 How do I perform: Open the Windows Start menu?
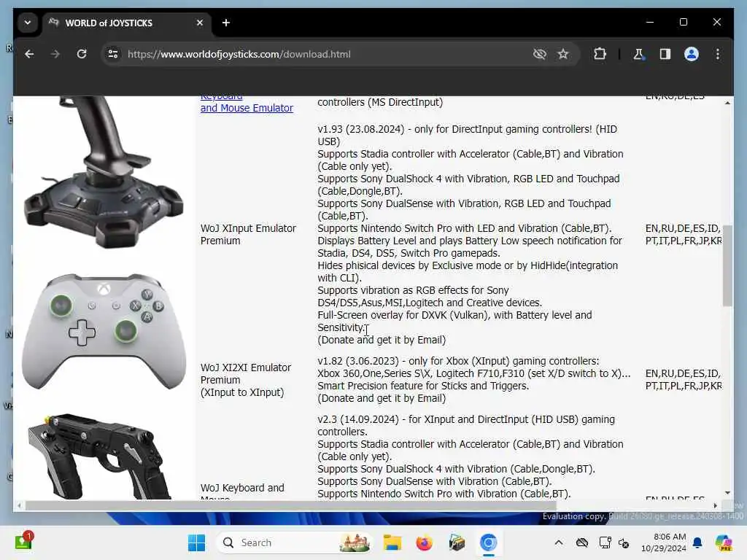click(x=196, y=542)
